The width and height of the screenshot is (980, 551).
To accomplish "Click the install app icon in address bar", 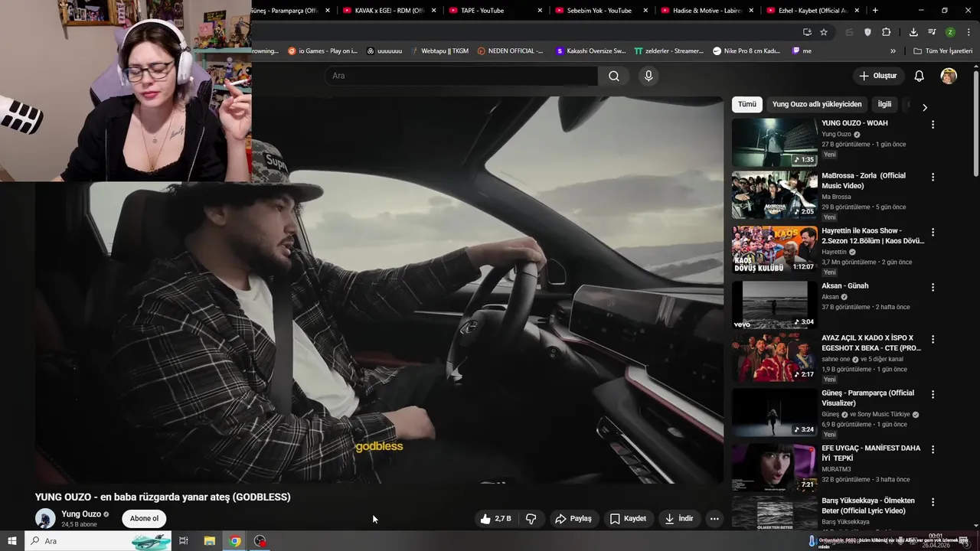I will click(807, 32).
